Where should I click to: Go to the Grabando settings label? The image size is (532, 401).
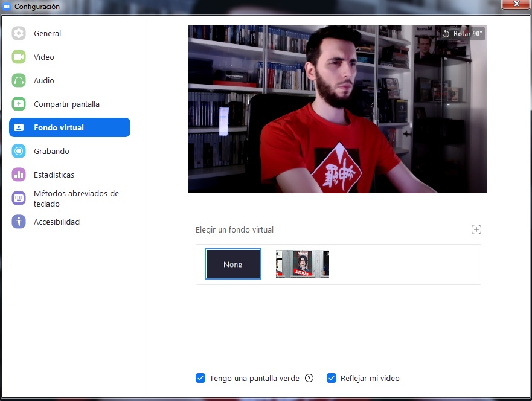click(x=51, y=152)
